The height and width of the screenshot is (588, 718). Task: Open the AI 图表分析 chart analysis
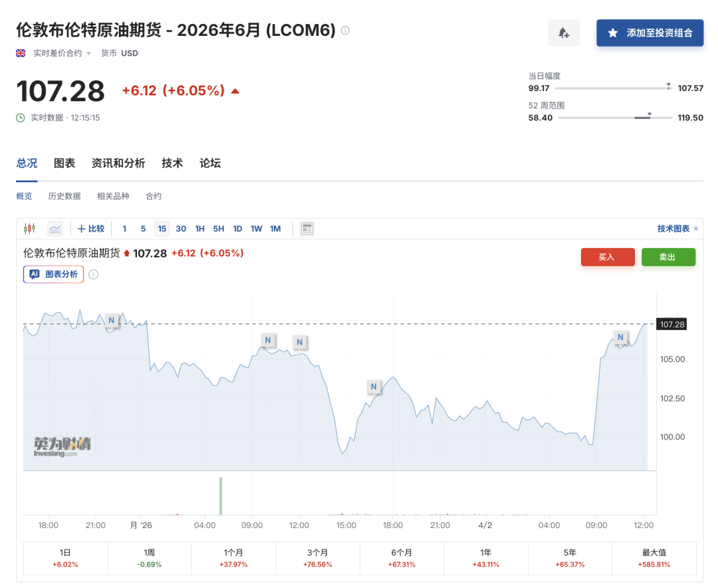pos(54,274)
